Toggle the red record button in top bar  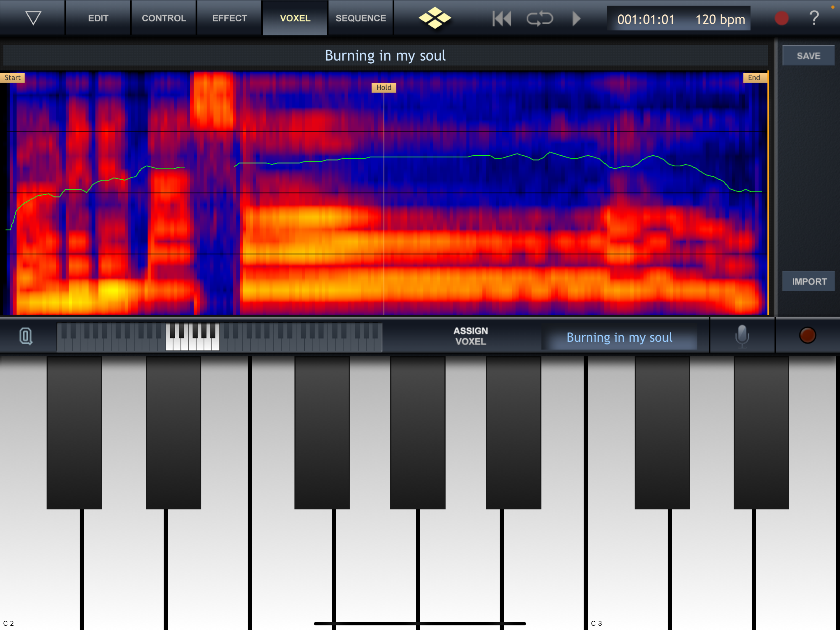coord(782,18)
